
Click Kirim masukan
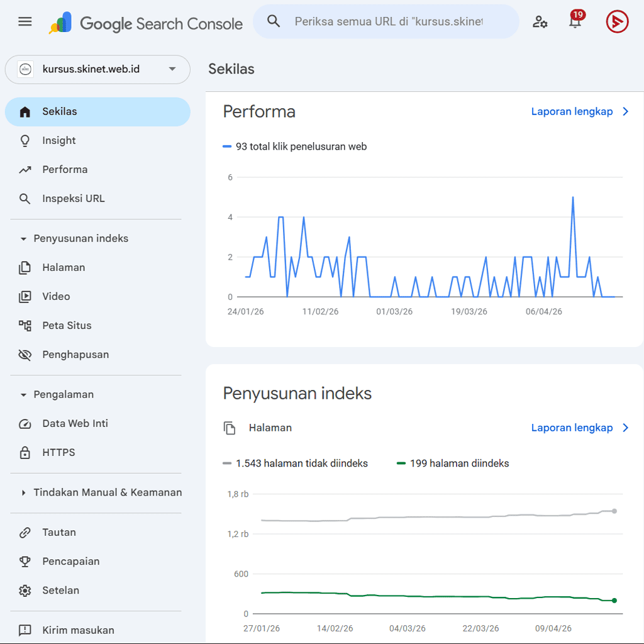97,630
